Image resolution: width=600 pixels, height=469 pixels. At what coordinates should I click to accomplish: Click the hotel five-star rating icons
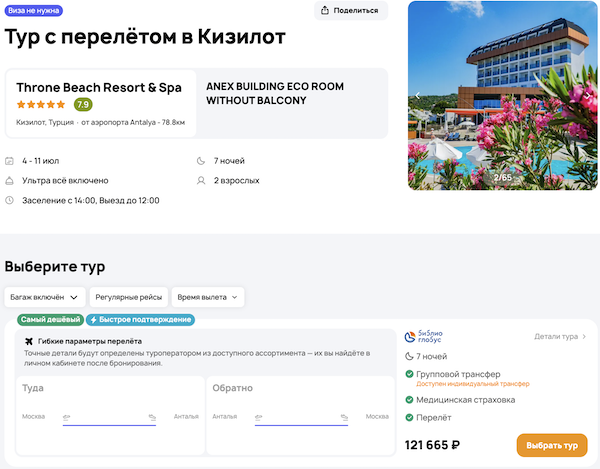click(x=41, y=104)
